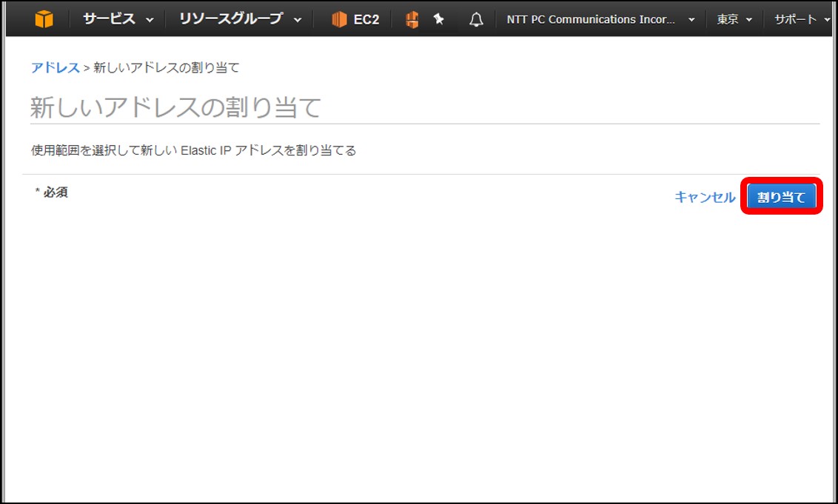Viewport: 838px width, 504px height.
Task: Open the リソースグループ menu
Action: pos(240,19)
